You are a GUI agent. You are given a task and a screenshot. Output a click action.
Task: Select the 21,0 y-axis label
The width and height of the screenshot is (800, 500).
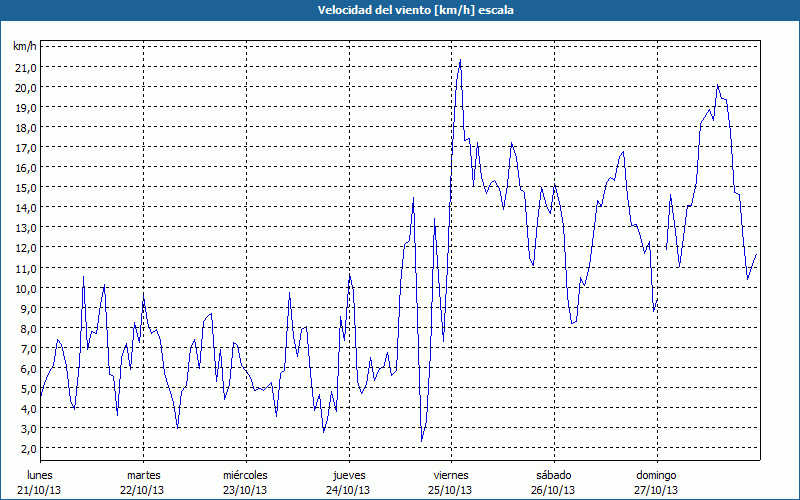tap(25, 67)
